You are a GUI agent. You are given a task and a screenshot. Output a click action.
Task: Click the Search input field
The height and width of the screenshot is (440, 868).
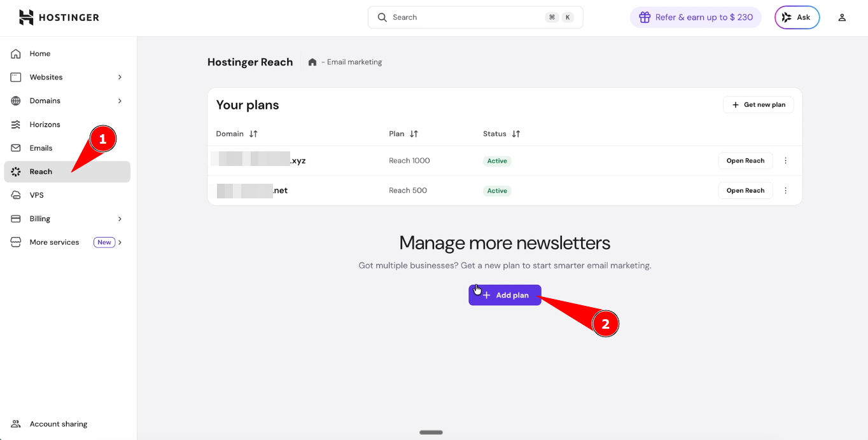[x=465, y=18]
